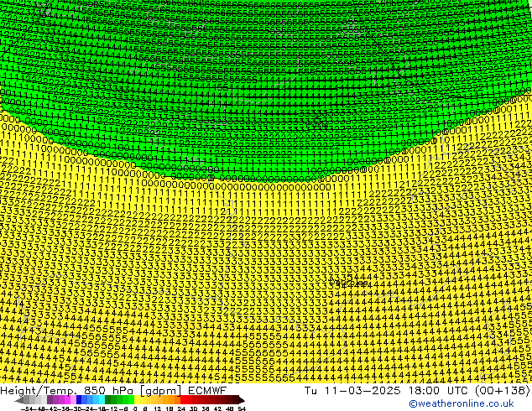Screen dimensions: 532x411
Task: Click the 24 value on the legend scale
Action: pyautogui.click(x=181, y=408)
